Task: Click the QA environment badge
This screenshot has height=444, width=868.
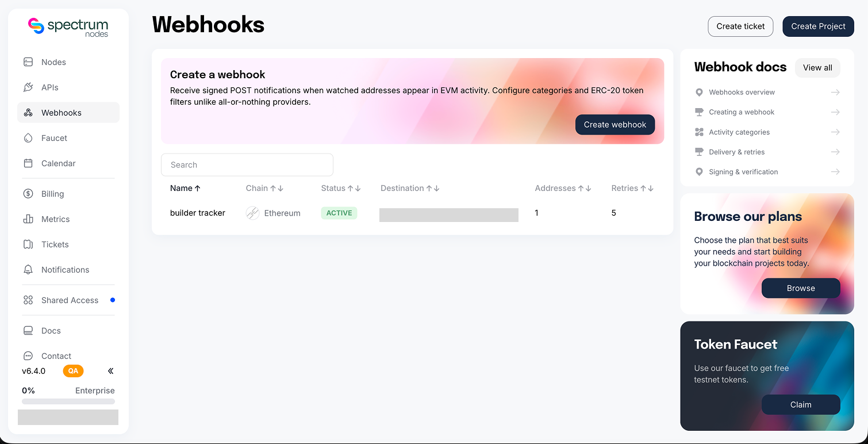Action: pyautogui.click(x=73, y=371)
